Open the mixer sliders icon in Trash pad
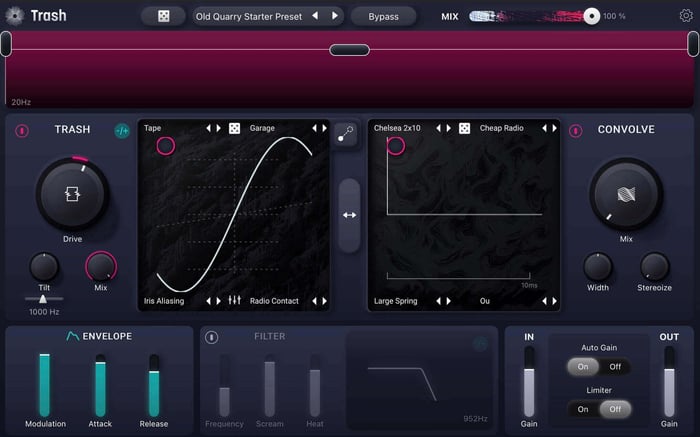This screenshot has width=700, height=437. point(234,300)
